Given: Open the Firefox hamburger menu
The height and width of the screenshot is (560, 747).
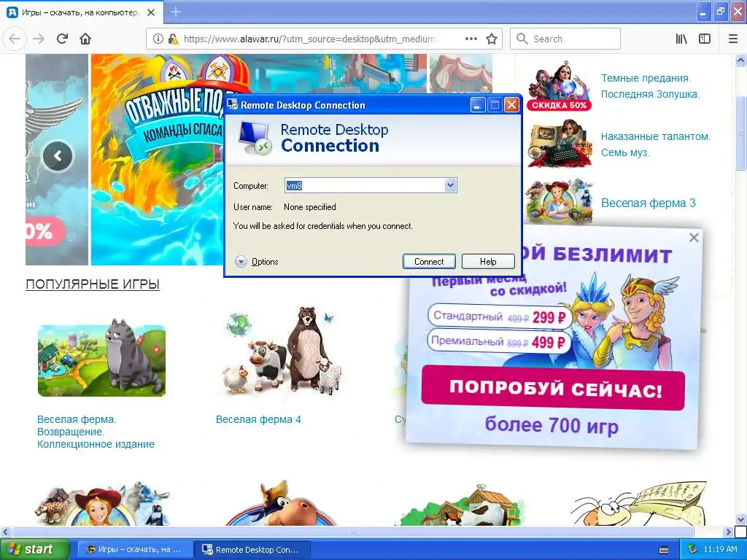Looking at the screenshot, I should (733, 39).
